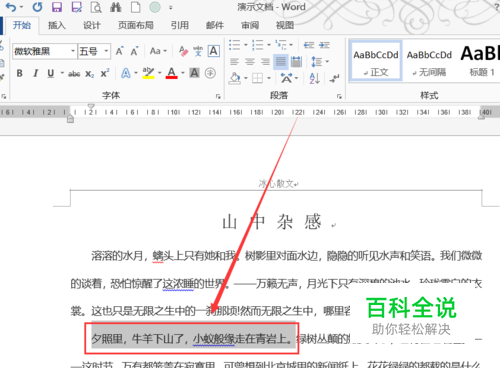The height and width of the screenshot is (368, 500).
Task: Open print preview magnifier page icon
Action: click(x=96, y=7)
